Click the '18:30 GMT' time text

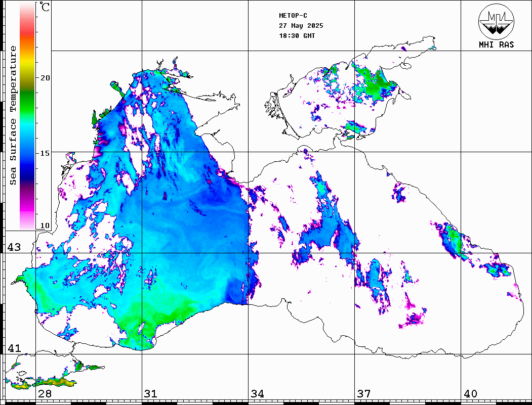tap(297, 36)
